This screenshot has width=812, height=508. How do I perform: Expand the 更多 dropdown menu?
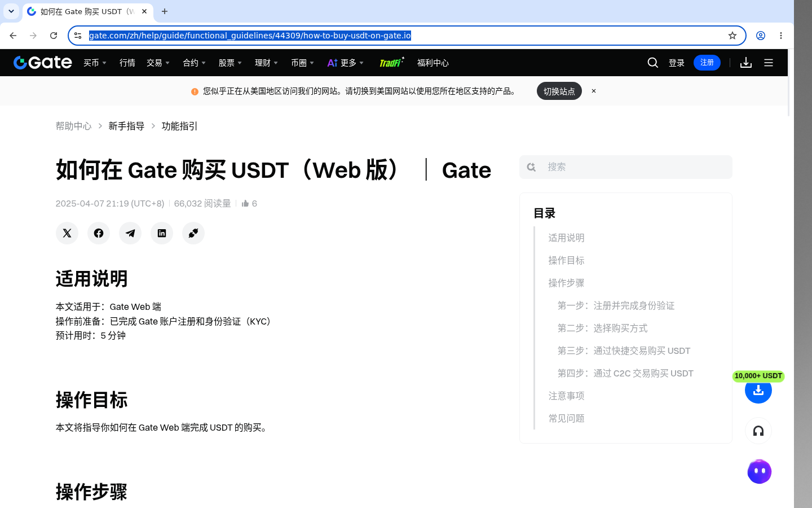tap(346, 63)
